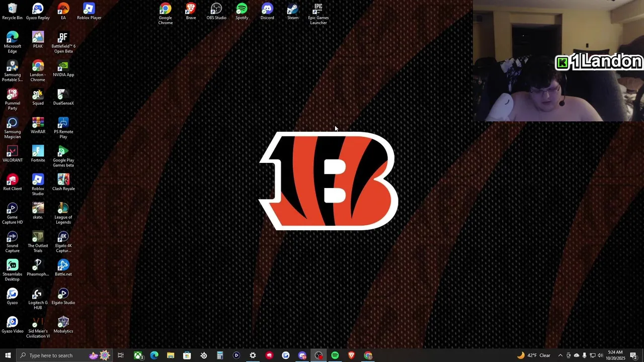Image resolution: width=644 pixels, height=362 pixels.
Task: Select the Google Chrome desktop shortcut
Action: (x=166, y=14)
